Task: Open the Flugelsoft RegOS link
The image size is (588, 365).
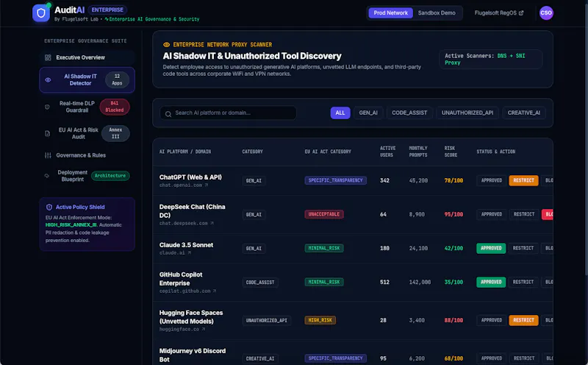Action: (499, 13)
